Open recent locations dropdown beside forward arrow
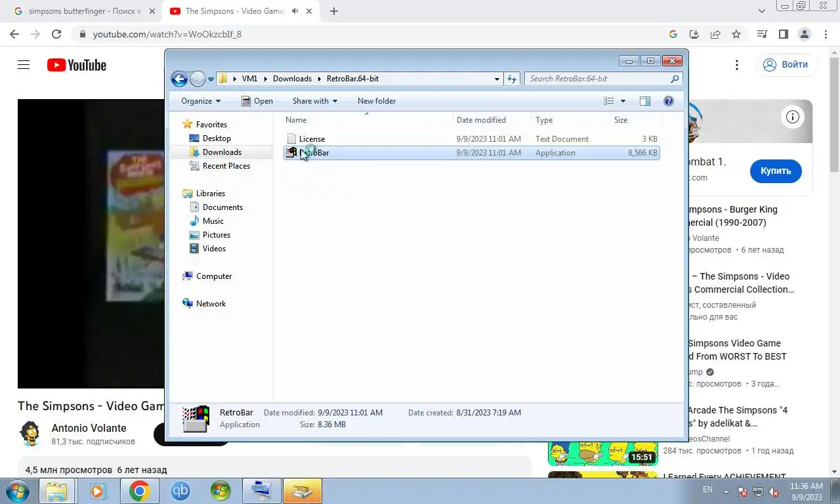 click(x=211, y=79)
